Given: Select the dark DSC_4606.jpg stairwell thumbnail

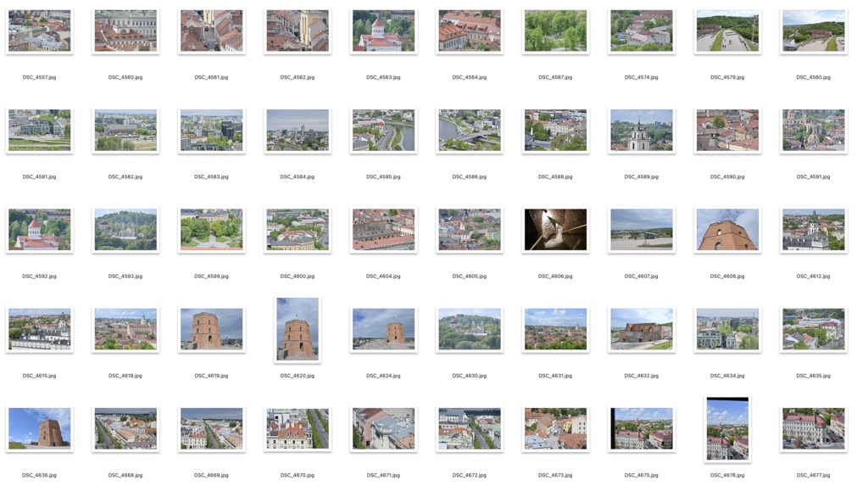Looking at the screenshot, I should (555, 229).
